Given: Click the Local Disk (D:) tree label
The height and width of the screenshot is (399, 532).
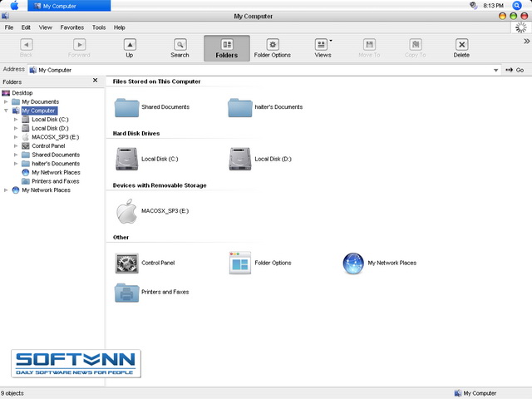Looking at the screenshot, I should [x=50, y=128].
